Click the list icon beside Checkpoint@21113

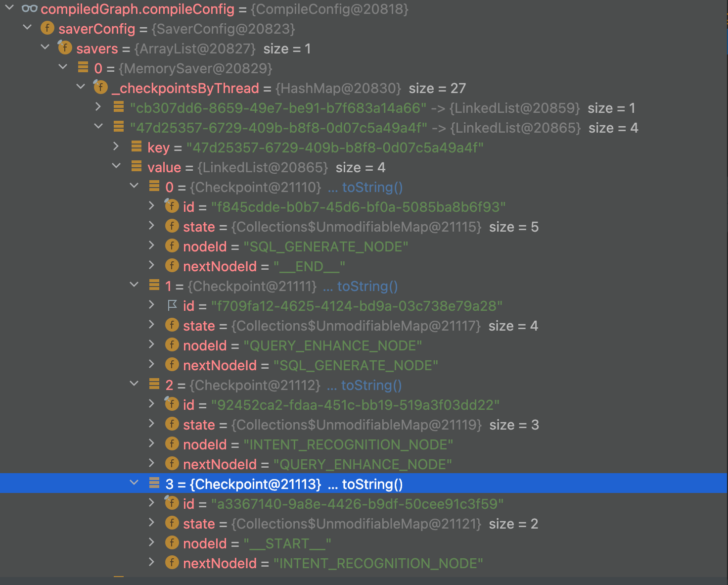pyautogui.click(x=154, y=483)
